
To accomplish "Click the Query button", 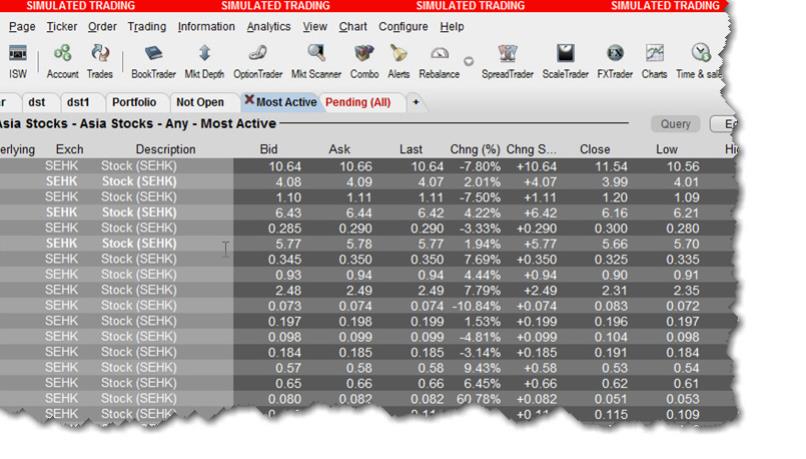I will [677, 125].
